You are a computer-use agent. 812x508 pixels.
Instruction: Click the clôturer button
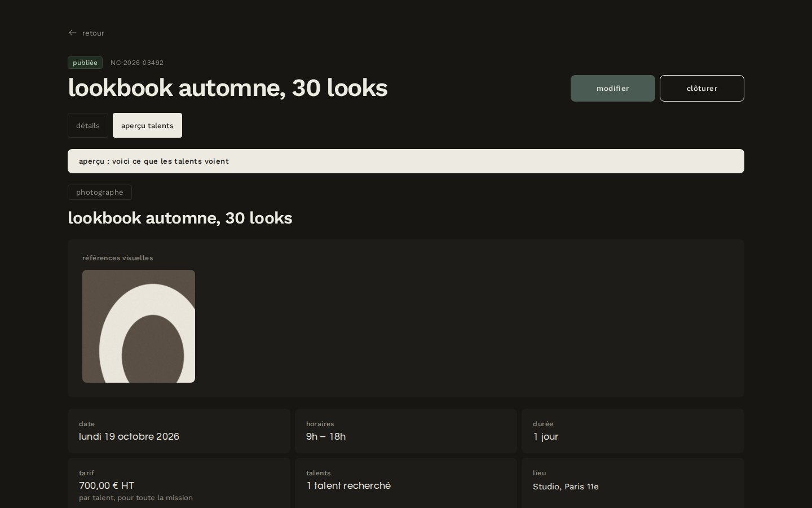(x=702, y=89)
